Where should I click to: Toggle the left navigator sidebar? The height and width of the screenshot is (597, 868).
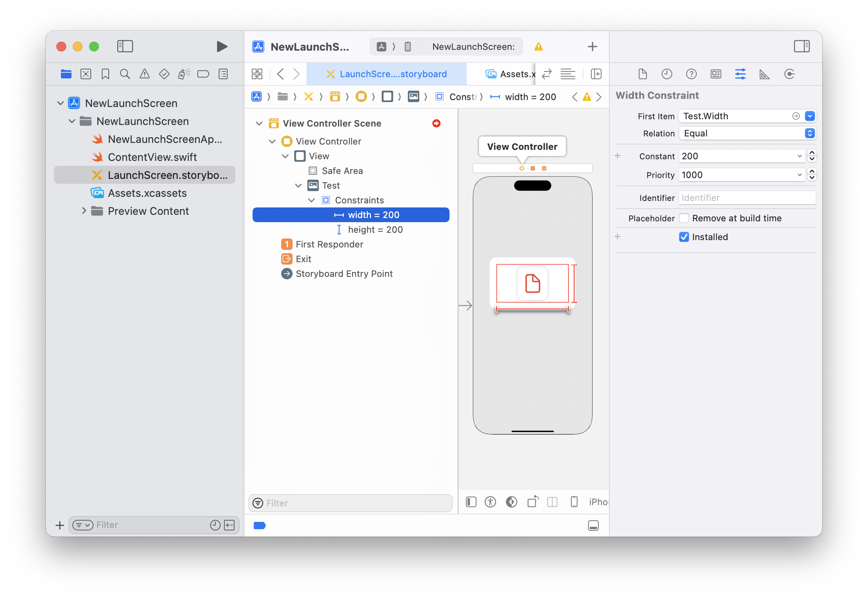[125, 46]
